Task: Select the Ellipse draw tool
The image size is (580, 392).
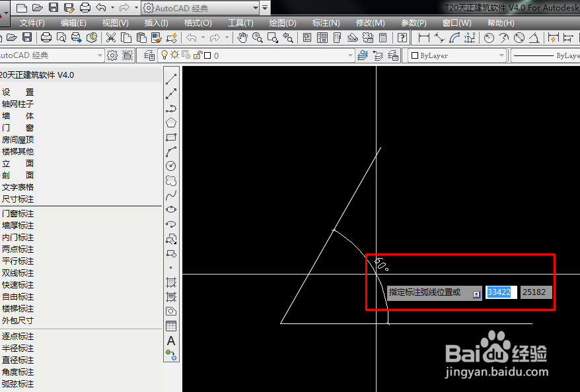Action: click(171, 209)
